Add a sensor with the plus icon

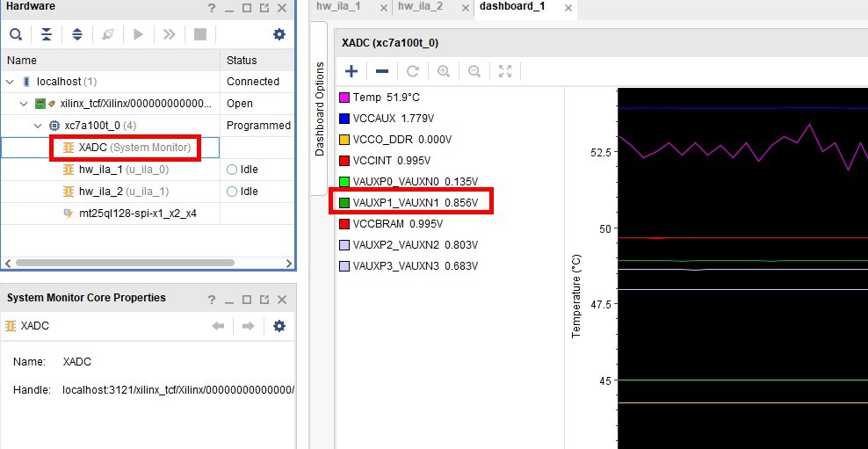click(351, 71)
